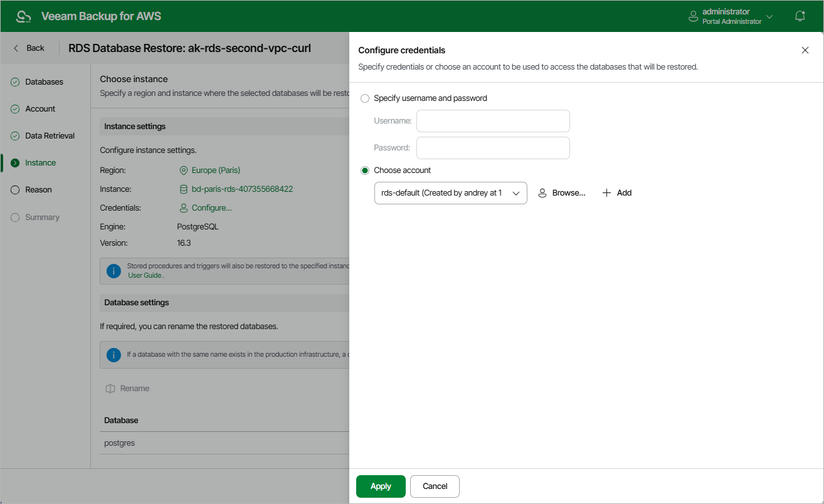Click the Credentials person icon
Screen dimensions: 824x504
184,208
